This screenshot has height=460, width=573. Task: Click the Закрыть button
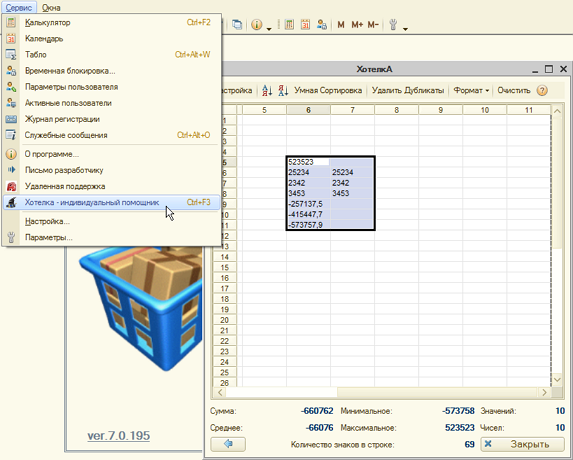(523, 444)
